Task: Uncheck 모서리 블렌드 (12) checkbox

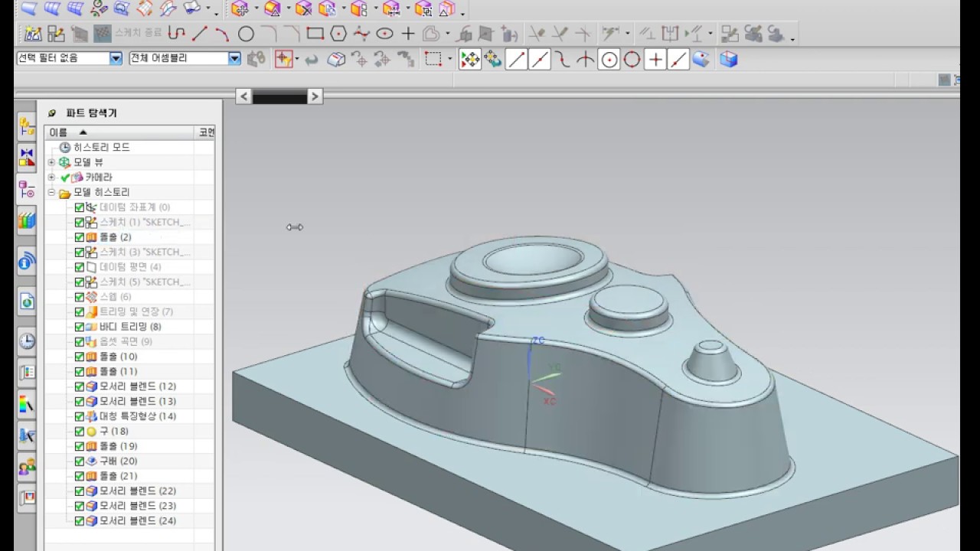Action: click(x=80, y=386)
